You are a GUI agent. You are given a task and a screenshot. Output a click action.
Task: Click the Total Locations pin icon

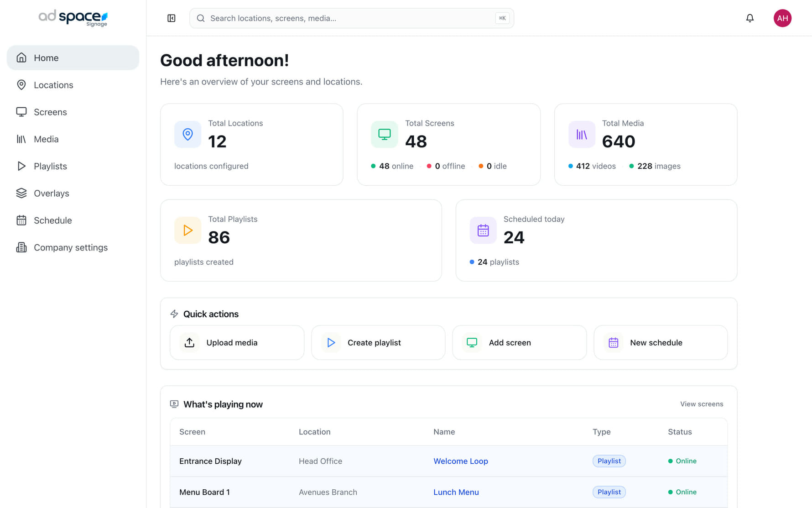[x=187, y=134]
